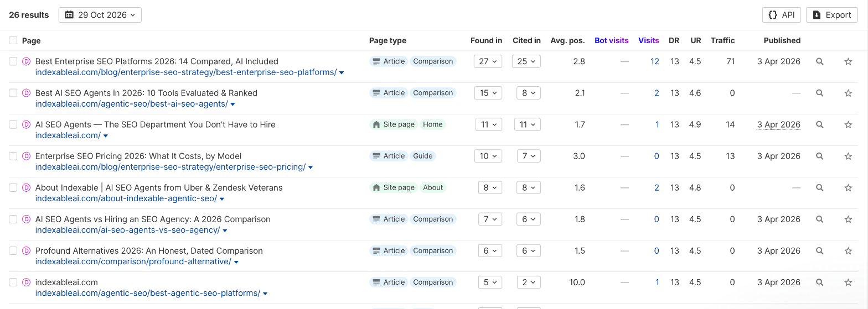The width and height of the screenshot is (868, 309).
Task: Tick AI SEO Agents vs Hiring checkbox
Action: [x=13, y=219]
